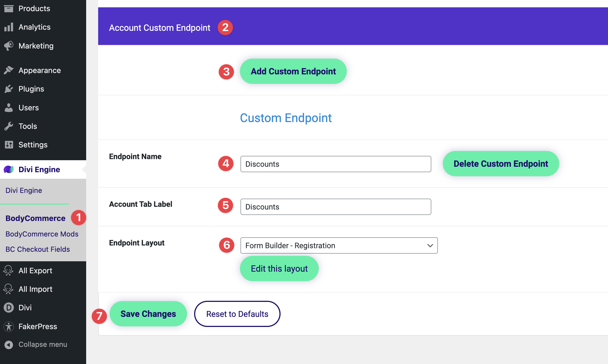Click the Divi circular D icon
Screen dimensions: 608x364
(x=9, y=308)
